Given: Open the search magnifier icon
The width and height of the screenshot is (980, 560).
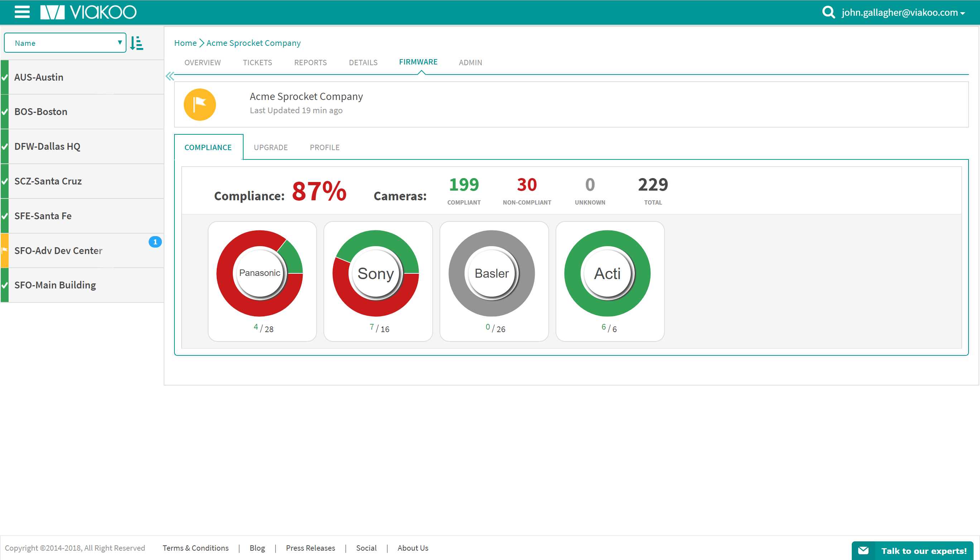Looking at the screenshot, I should click(828, 12).
